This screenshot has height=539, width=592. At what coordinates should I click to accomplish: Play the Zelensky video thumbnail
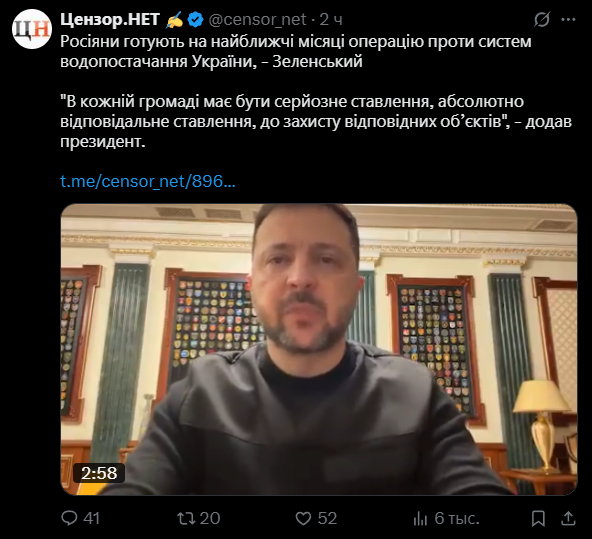tap(319, 350)
